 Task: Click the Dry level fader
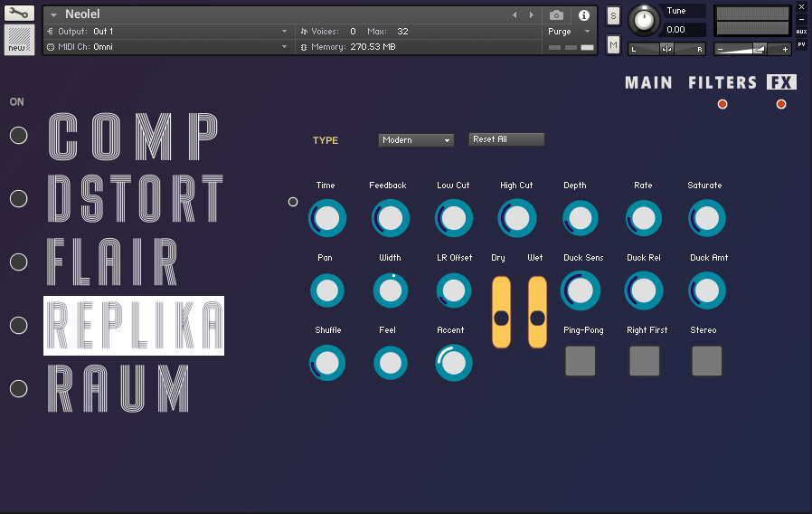pyautogui.click(x=501, y=312)
